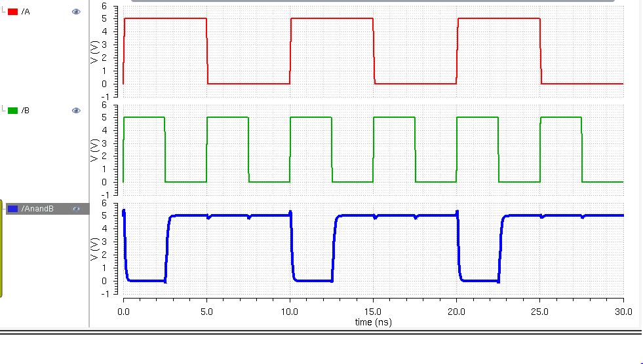Toggle visibility of the /B trace

pos(76,111)
